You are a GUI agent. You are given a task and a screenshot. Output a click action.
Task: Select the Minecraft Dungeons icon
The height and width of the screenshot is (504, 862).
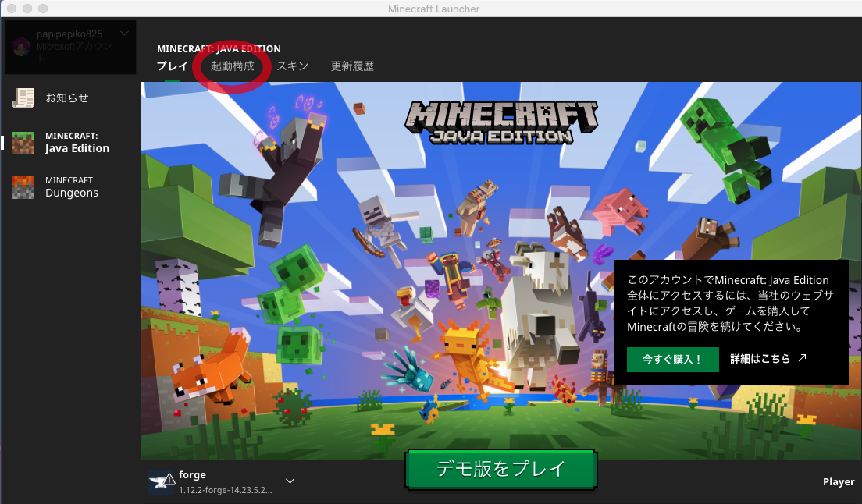click(23, 187)
